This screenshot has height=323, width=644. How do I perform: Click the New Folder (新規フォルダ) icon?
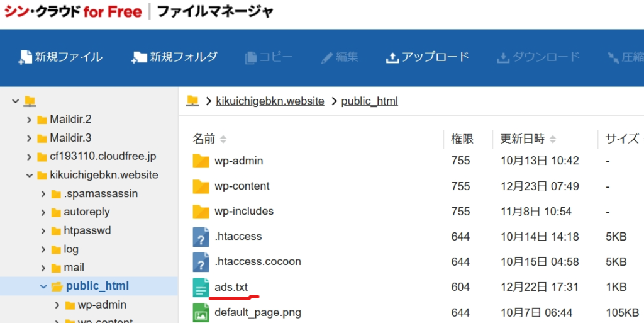[x=139, y=57]
